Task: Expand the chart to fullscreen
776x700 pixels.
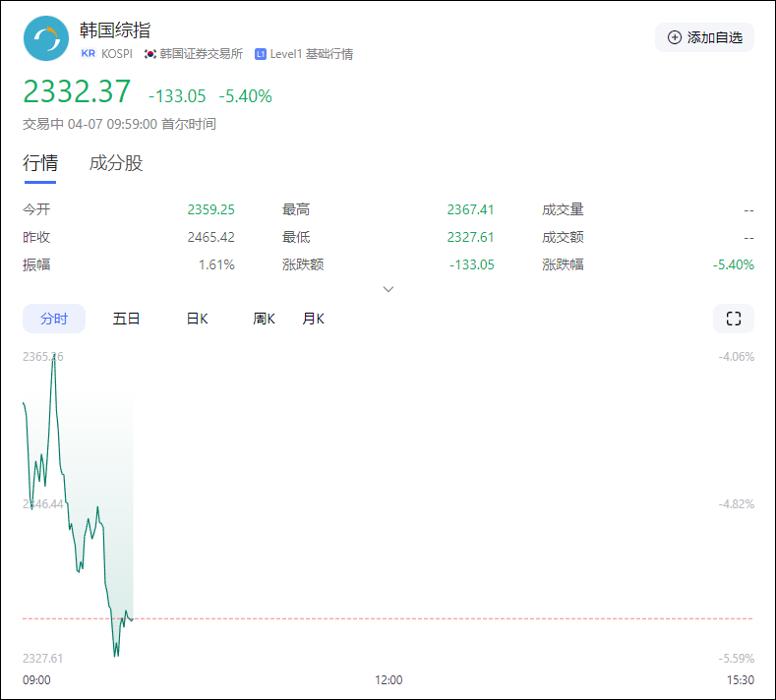Action: (733, 319)
